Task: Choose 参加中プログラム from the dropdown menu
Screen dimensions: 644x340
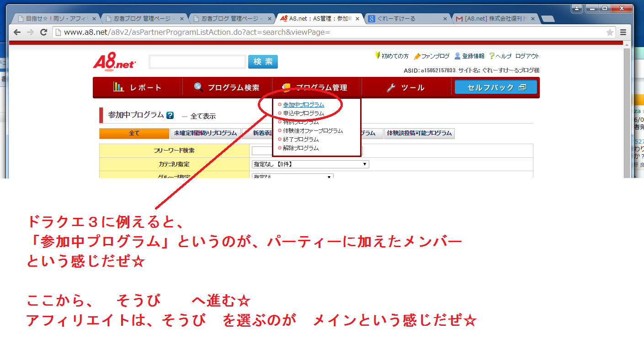Action: tap(303, 105)
